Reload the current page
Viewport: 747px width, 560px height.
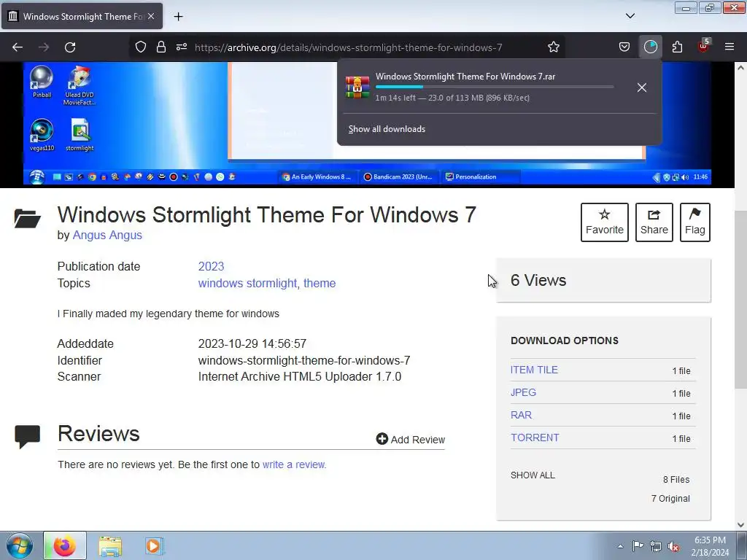[x=70, y=47]
